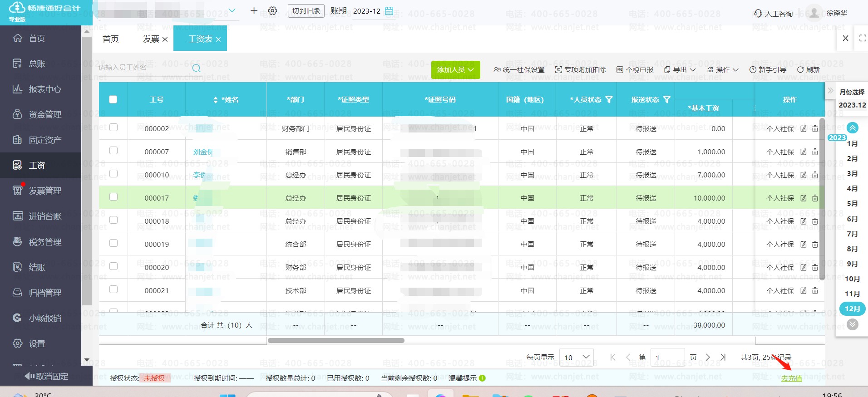Click the plus icon to add tab
The height and width of the screenshot is (397, 868).
pos(254,11)
